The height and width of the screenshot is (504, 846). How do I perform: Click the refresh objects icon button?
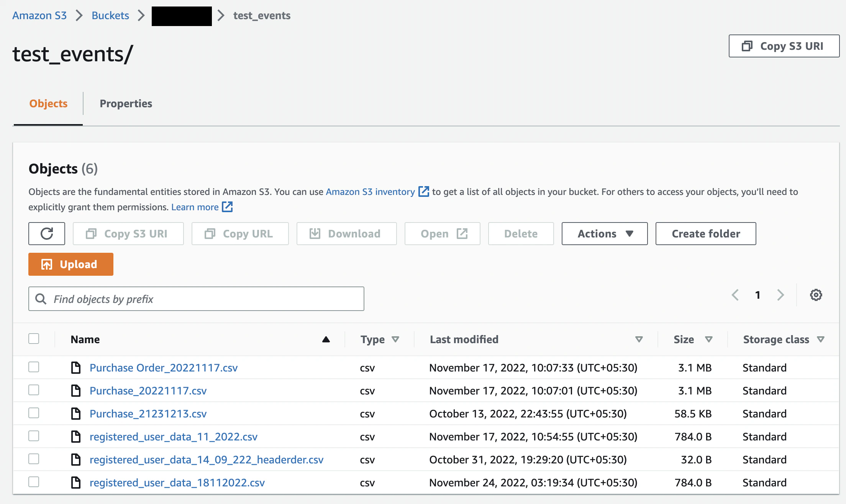(47, 234)
